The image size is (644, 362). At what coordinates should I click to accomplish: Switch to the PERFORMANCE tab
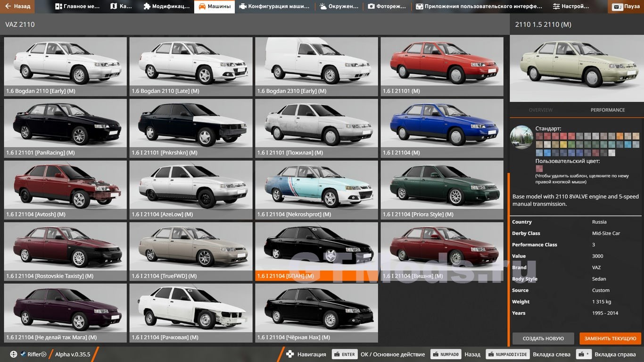pyautogui.click(x=608, y=110)
